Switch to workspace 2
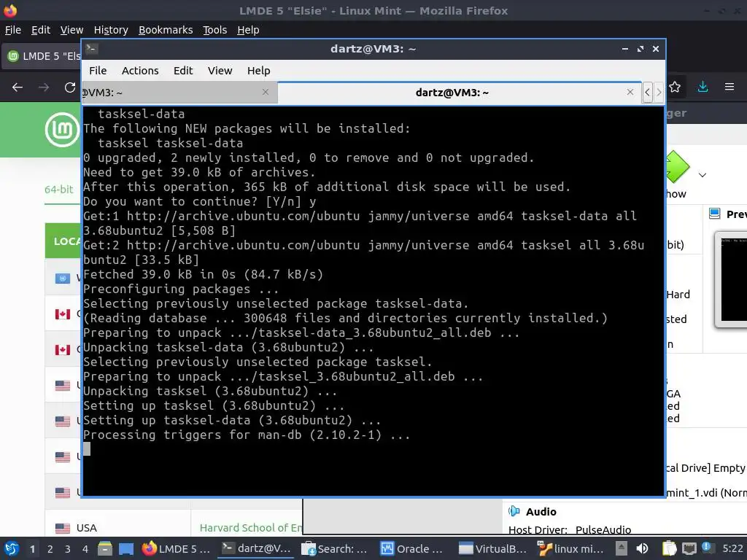 50,549
